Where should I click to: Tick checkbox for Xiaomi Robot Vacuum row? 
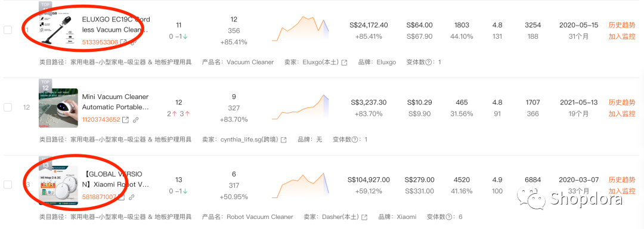coord(8,185)
